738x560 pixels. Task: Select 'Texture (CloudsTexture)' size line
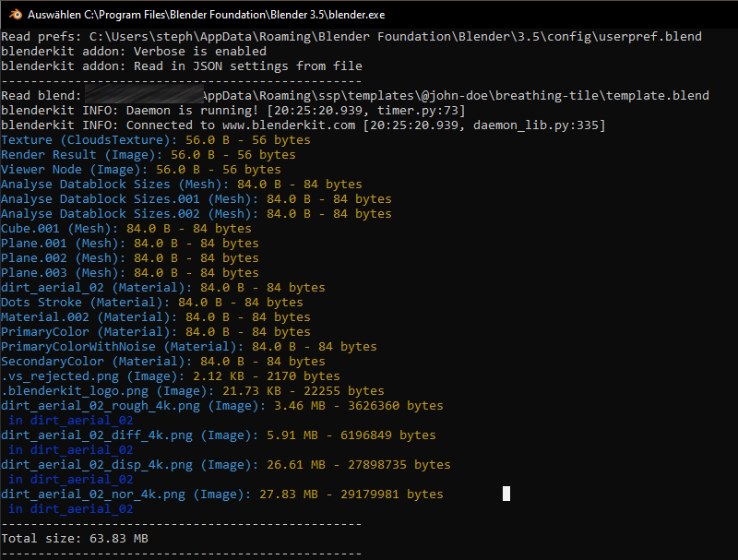tap(156, 139)
